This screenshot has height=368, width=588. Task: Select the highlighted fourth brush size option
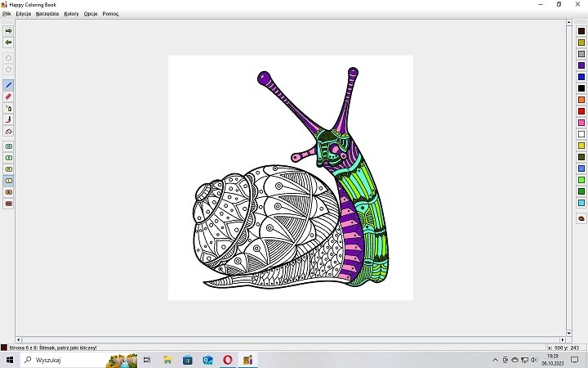[9, 181]
